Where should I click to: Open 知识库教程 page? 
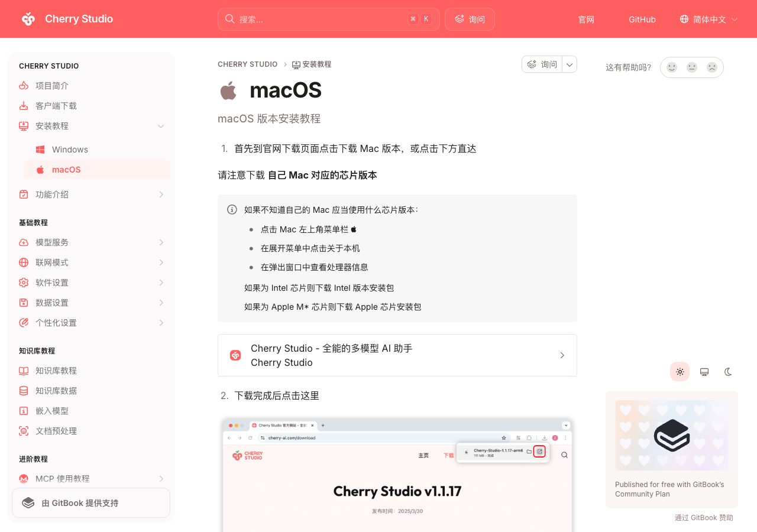[92, 371]
